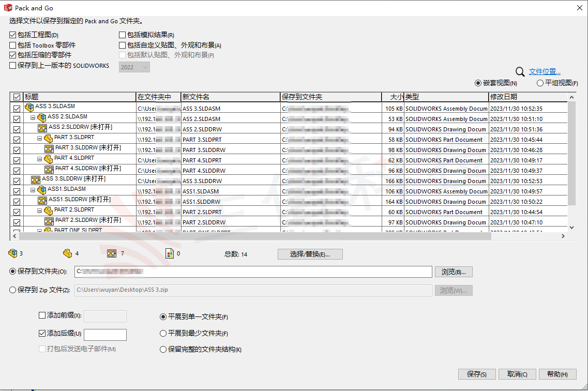Uncheck the PART 3.SLDPRT row checkbox

(17, 140)
